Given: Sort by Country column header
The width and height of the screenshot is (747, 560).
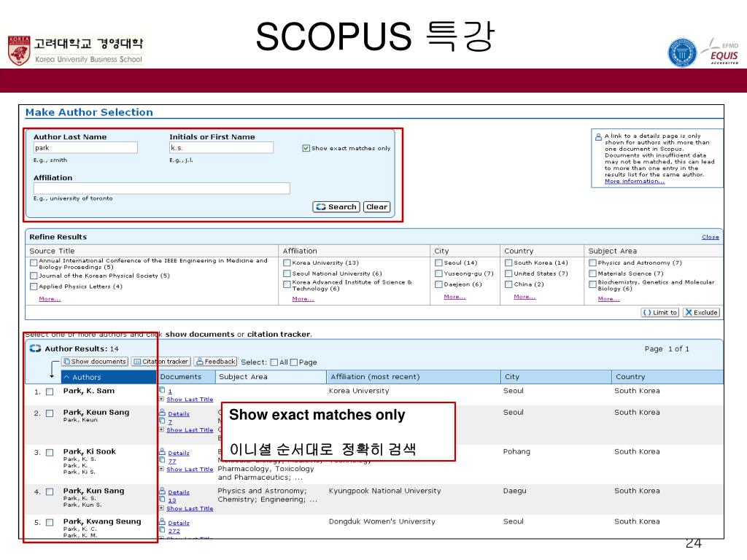Looking at the screenshot, I should (667, 377).
